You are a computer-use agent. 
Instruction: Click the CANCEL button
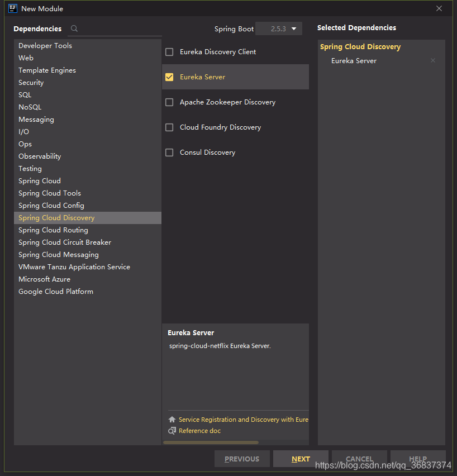coord(359,459)
